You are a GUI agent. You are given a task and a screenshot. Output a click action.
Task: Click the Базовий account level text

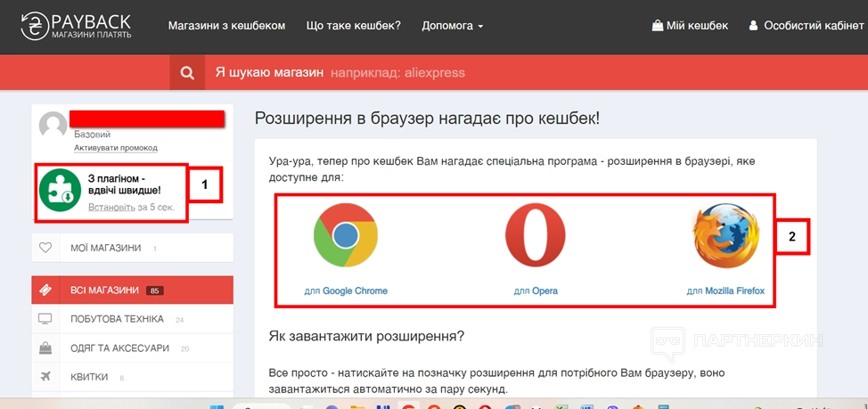pos(93,135)
